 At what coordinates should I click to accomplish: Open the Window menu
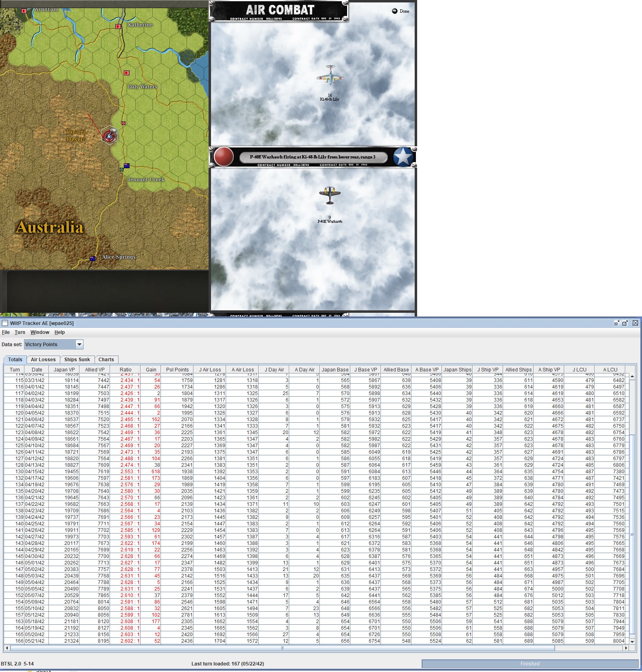[40, 332]
